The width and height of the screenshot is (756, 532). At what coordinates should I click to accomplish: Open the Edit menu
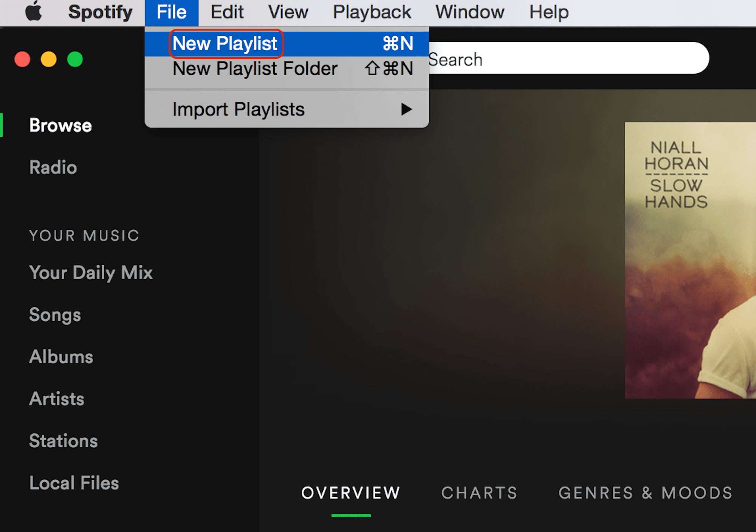pos(227,12)
